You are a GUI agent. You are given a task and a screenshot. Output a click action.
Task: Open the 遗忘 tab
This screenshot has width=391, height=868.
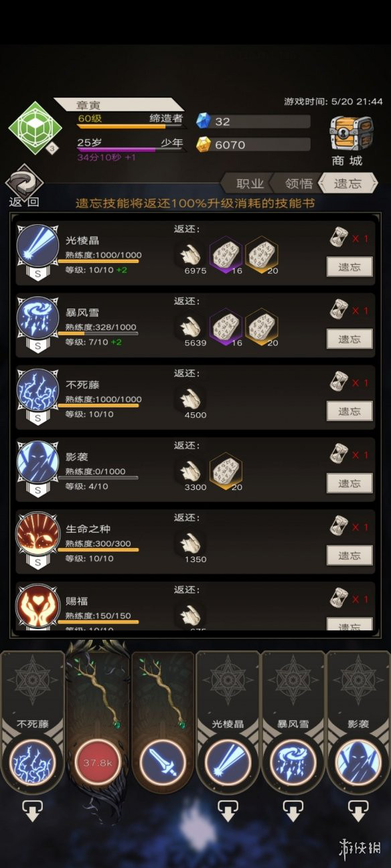tap(349, 183)
